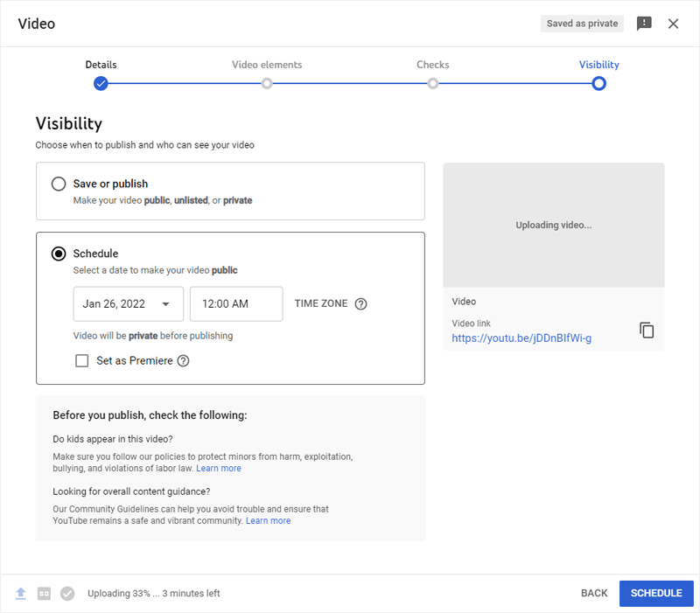Click the send feedback icon
Viewport: 700px width, 613px height.
click(644, 24)
